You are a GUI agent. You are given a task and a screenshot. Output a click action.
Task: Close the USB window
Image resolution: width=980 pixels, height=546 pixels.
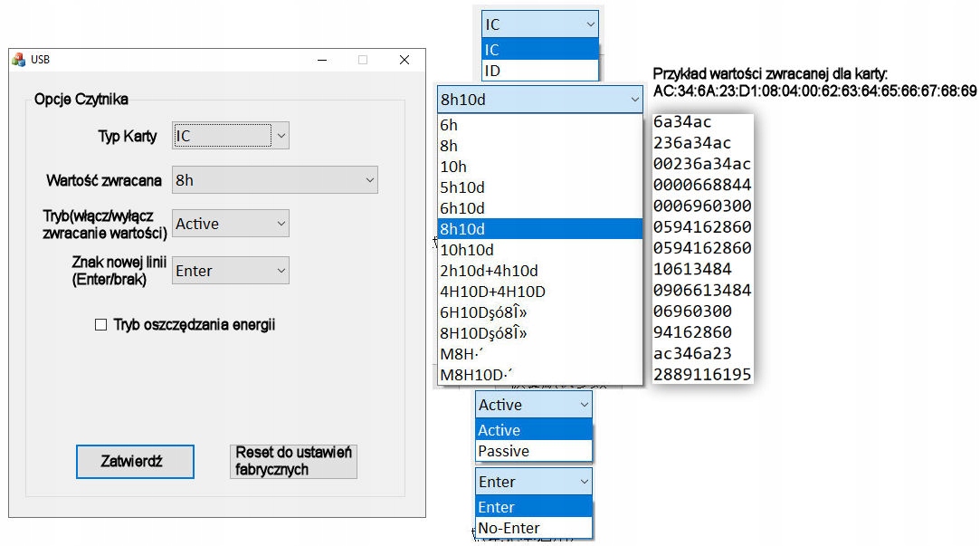pyautogui.click(x=404, y=60)
